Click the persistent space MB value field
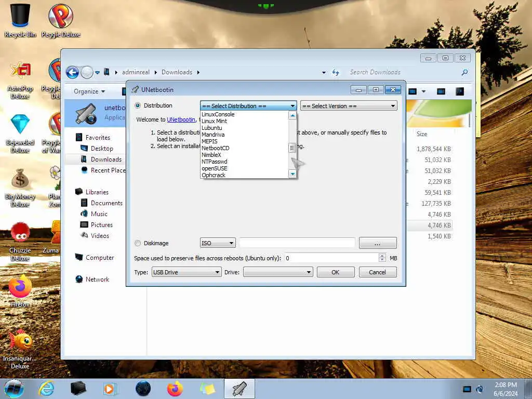 click(x=331, y=258)
